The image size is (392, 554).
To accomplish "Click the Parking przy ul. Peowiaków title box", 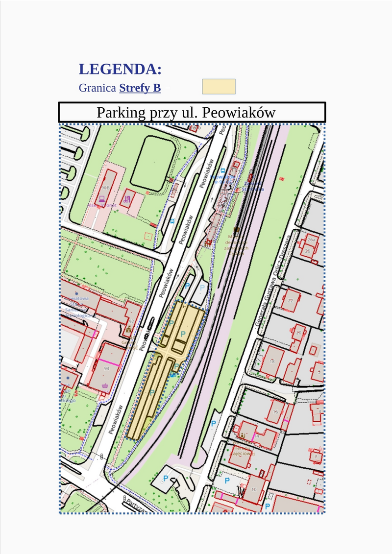I will [192, 113].
